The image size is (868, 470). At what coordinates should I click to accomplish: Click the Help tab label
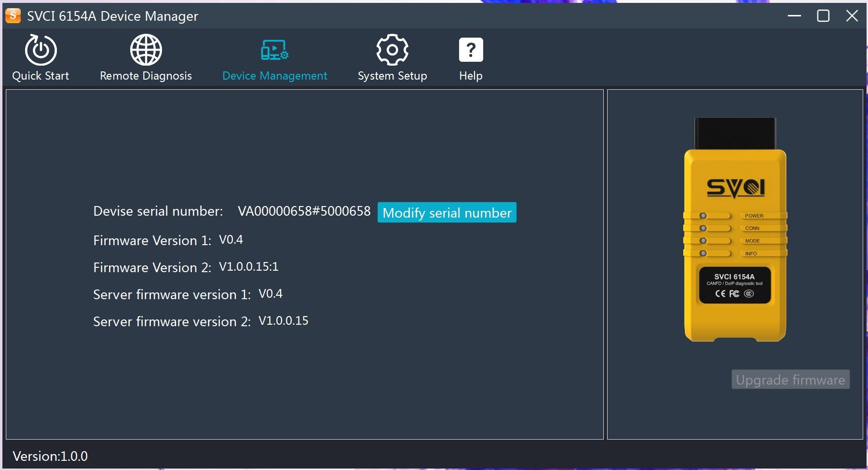tap(471, 76)
